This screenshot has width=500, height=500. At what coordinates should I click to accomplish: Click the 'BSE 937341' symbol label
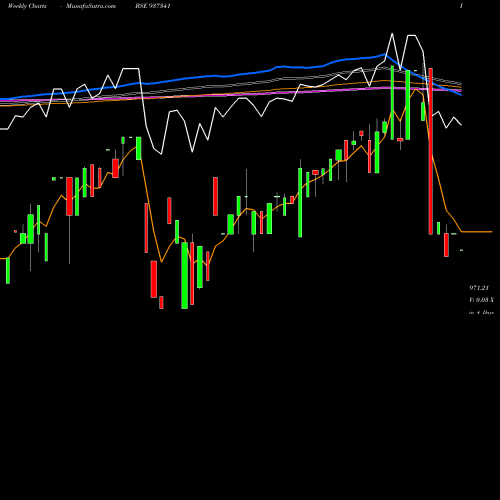[153, 6]
